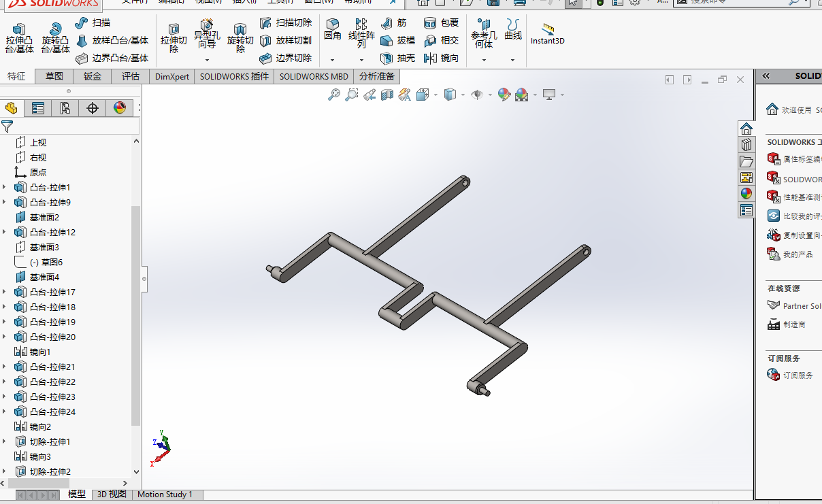This screenshot has width=822, height=504.
Task: Activate the 拉伸切除 extruded cut tool
Action: click(174, 38)
